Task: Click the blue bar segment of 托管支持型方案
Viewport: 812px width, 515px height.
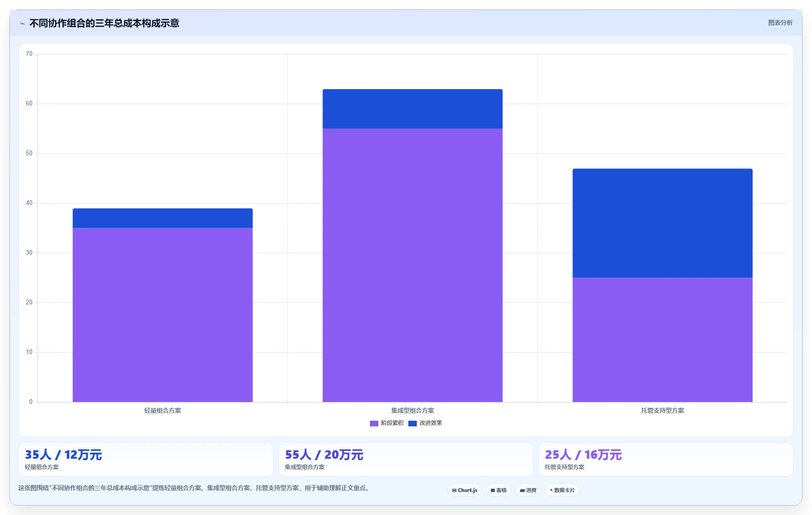Action: coord(662,223)
